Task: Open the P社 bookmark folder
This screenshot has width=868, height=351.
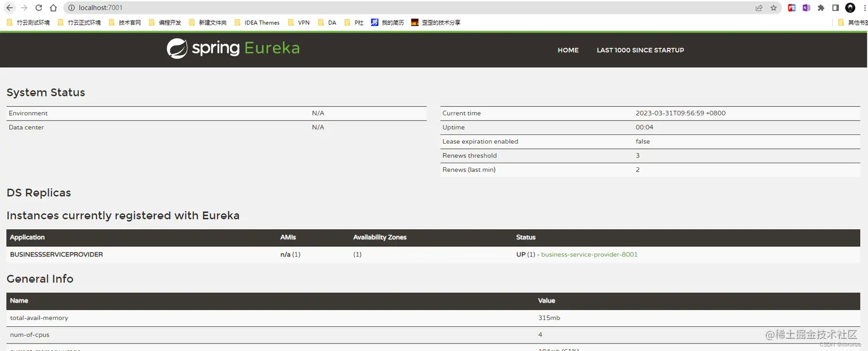Action: 354,22
